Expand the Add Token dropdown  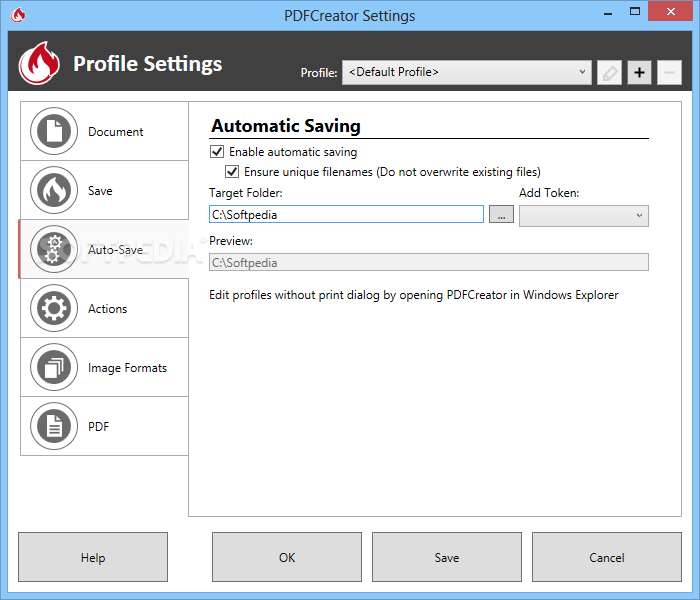pyautogui.click(x=583, y=216)
